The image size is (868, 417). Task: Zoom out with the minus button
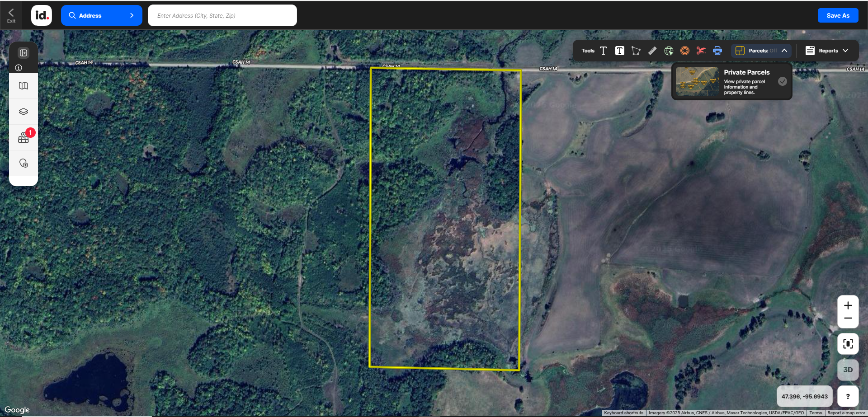[x=848, y=319]
